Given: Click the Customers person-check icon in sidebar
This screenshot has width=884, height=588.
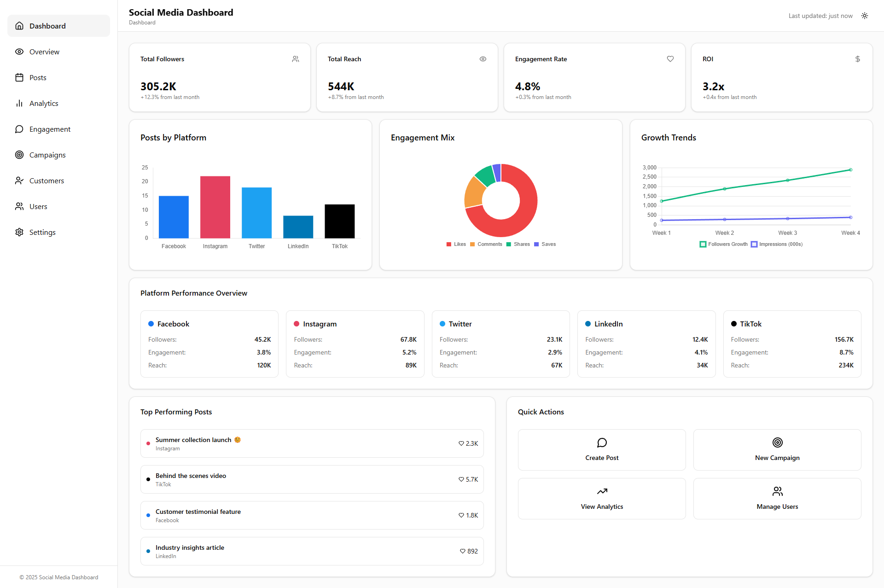Looking at the screenshot, I should tap(19, 180).
